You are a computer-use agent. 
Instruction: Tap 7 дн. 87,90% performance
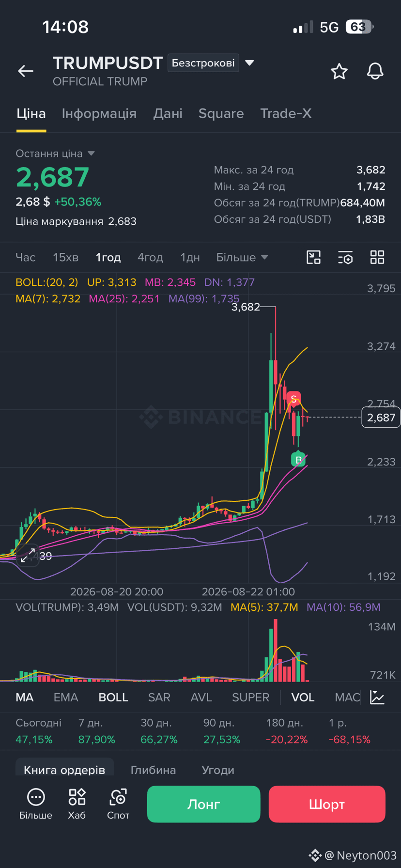(x=96, y=731)
